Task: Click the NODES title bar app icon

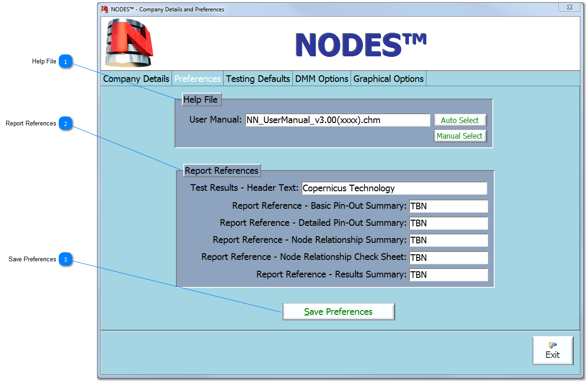Action: click(105, 9)
